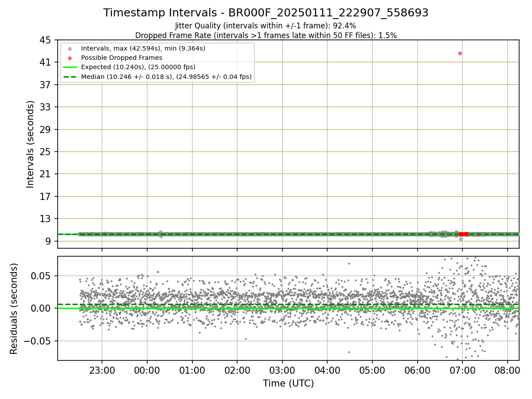The width and height of the screenshot is (532, 399).
Task: Click the '08:00' time tick label
Action: pyautogui.click(x=507, y=370)
